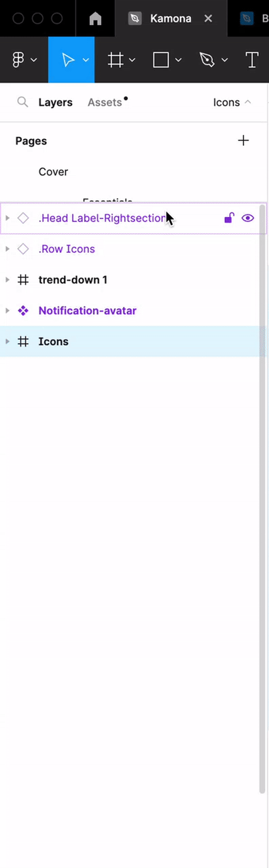Open the Icons page dropdown
This screenshot has width=269, height=868.
pos(232,102)
